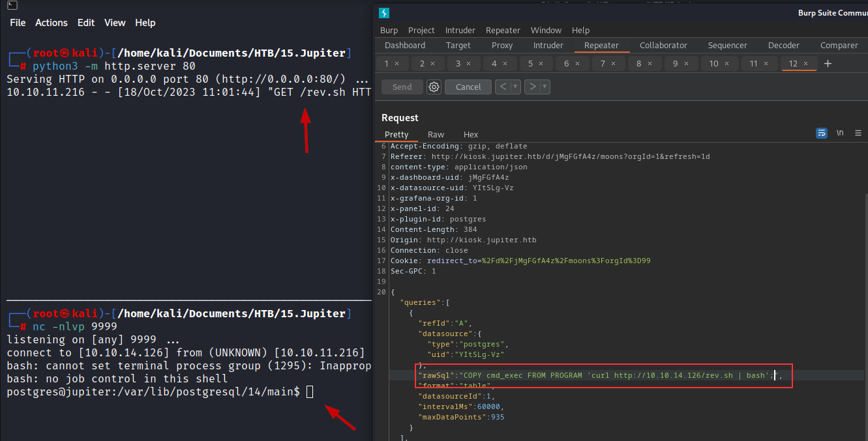Screen dimensions: 868x441
Task: Close Repeater tab 6
Action: 577,64
